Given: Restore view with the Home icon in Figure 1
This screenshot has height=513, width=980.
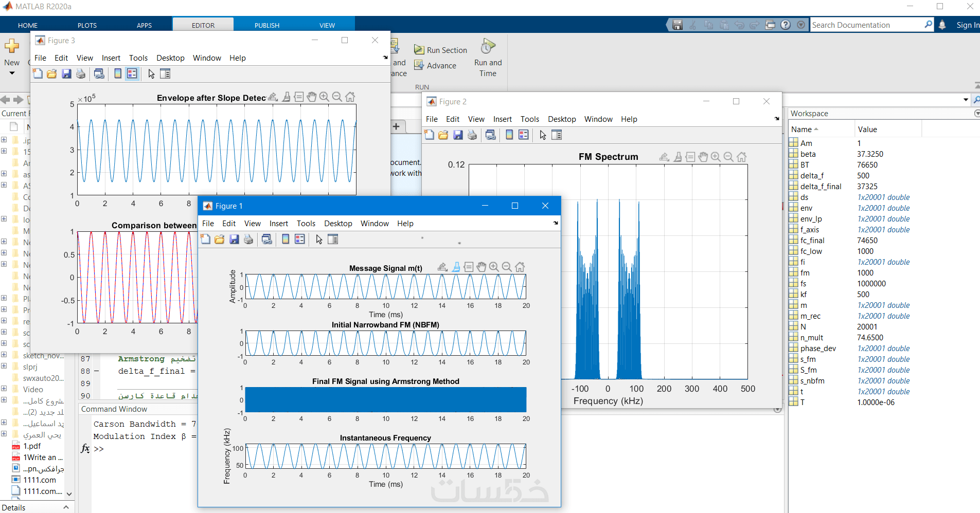Looking at the screenshot, I should pyautogui.click(x=520, y=267).
